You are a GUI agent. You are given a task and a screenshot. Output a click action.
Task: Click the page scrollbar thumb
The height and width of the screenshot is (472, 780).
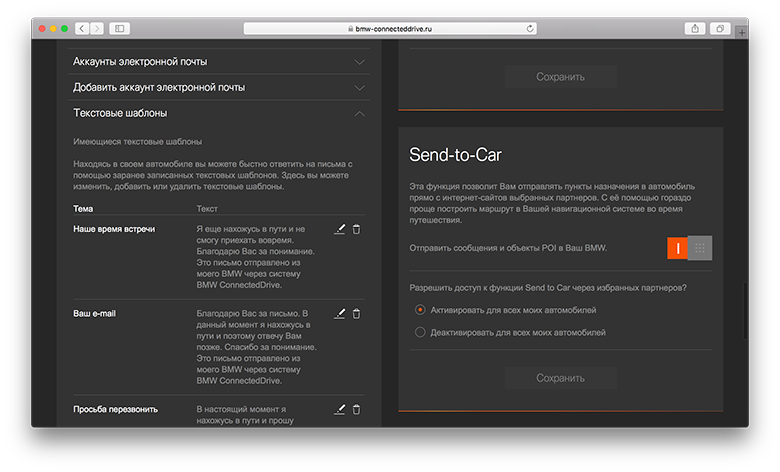click(746, 311)
